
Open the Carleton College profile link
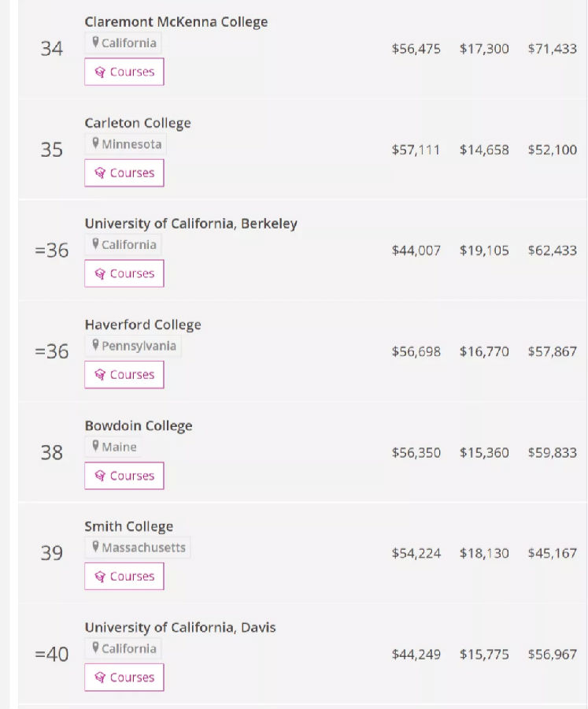138,123
